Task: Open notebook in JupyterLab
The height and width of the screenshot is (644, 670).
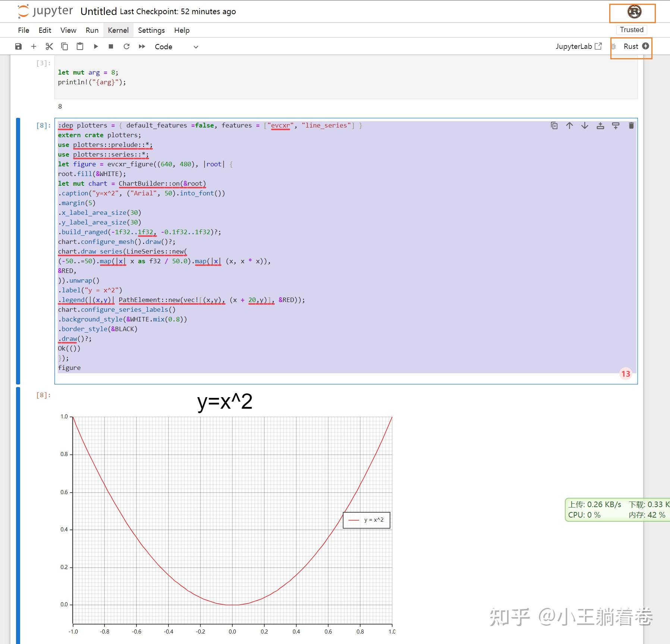Action: point(579,46)
